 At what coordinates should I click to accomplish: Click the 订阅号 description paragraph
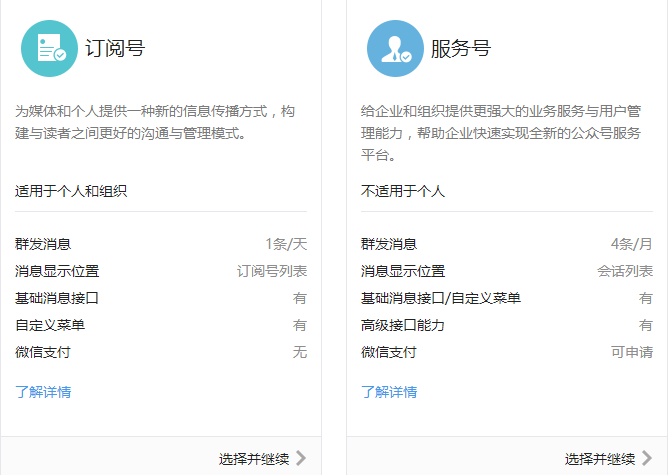pos(155,122)
